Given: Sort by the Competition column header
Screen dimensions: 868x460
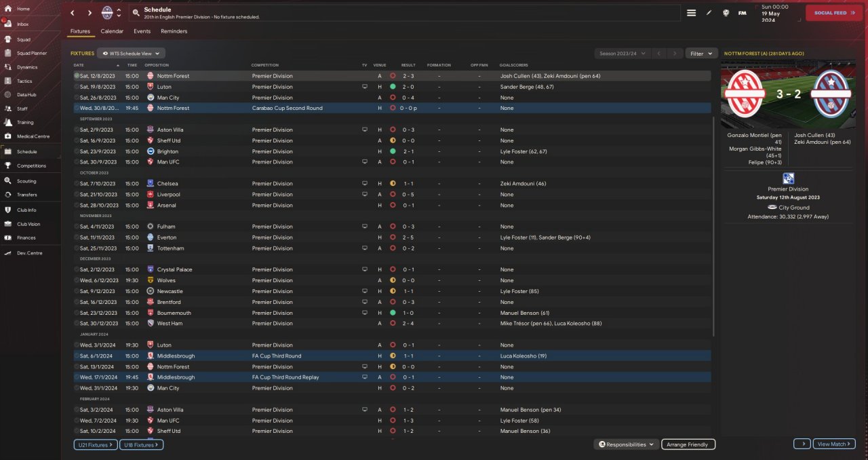Looking at the screenshot, I should 264,65.
